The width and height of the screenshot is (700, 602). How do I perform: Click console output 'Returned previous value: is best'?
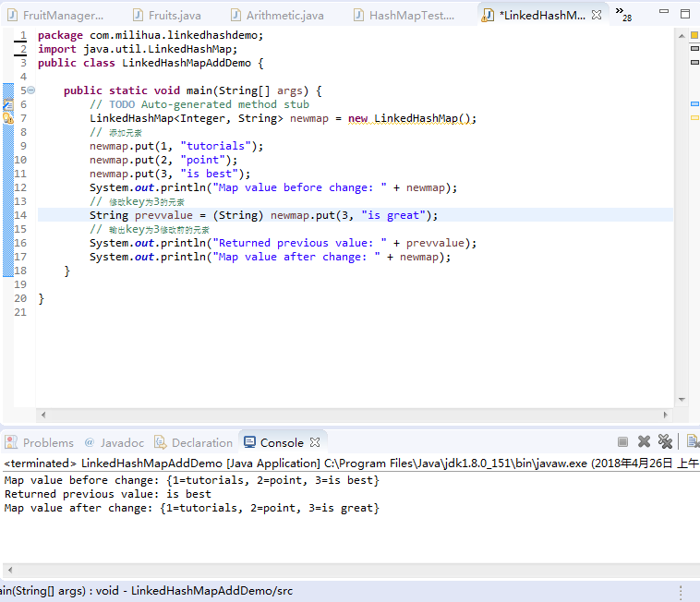tap(108, 494)
